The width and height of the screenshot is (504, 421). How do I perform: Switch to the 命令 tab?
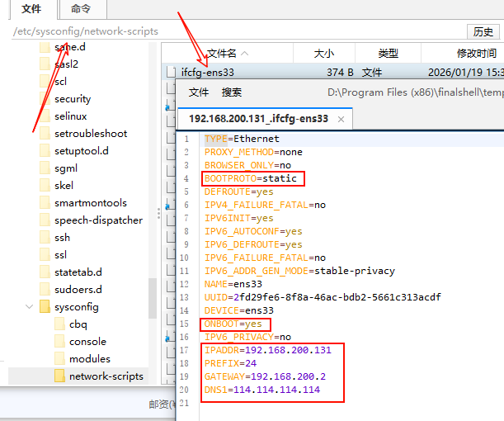point(81,9)
